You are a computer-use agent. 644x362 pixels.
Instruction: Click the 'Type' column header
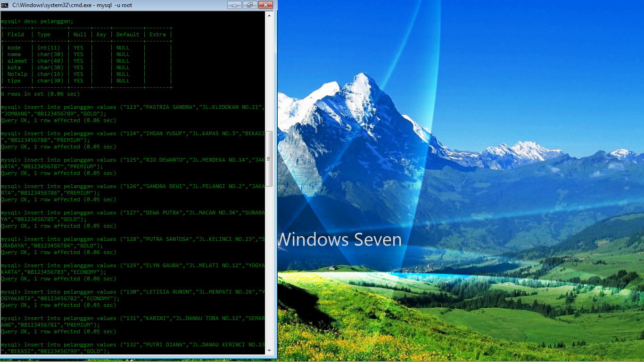click(44, 34)
